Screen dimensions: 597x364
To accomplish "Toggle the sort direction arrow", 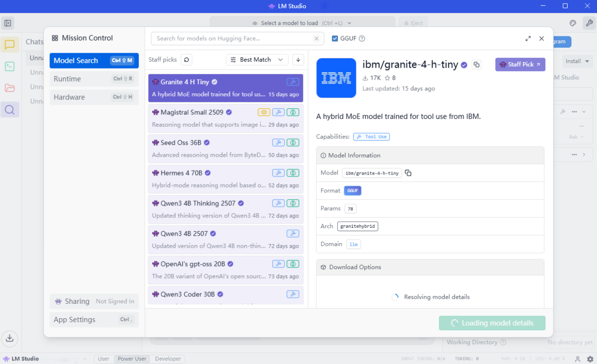I will point(298,60).
